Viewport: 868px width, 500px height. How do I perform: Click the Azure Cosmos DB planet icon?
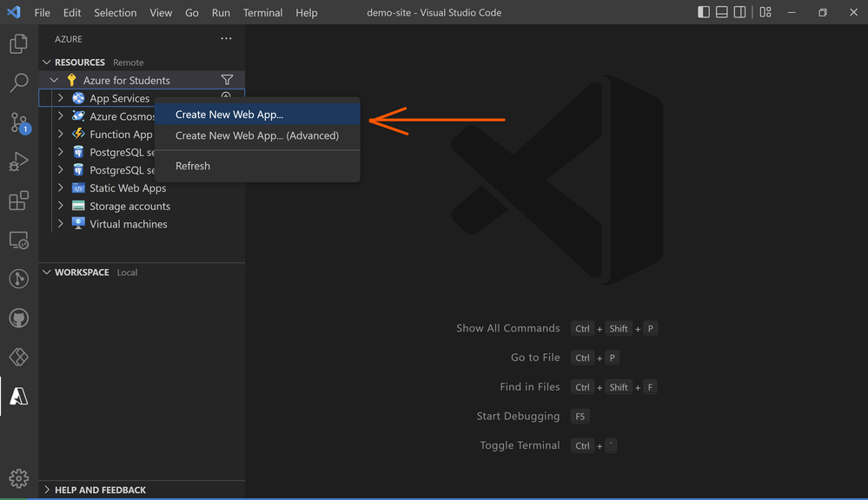pos(78,116)
